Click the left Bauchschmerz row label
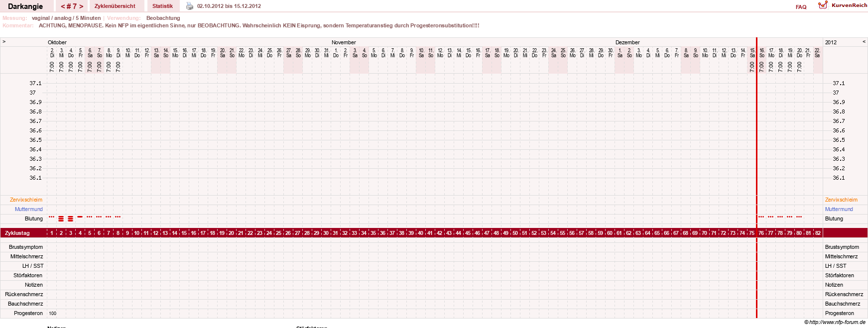Viewport: 868px width, 328px height. 25,304
